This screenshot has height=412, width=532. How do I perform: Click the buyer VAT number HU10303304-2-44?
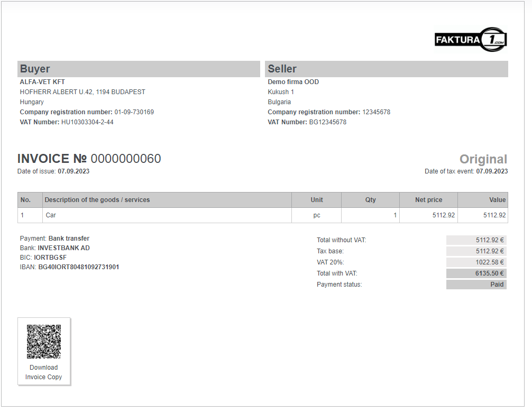[87, 122]
